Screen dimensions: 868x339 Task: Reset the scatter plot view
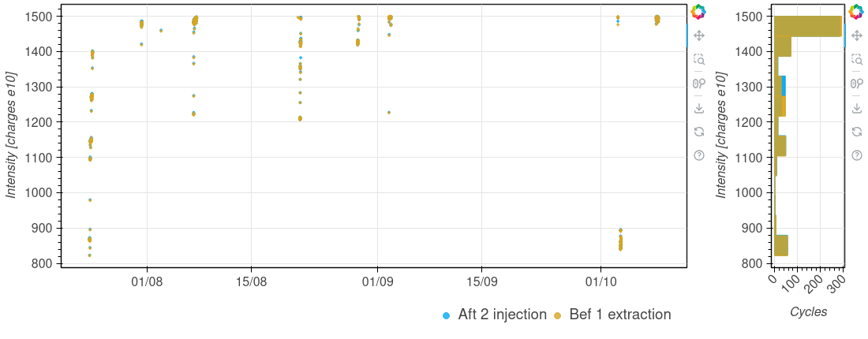pos(698,132)
